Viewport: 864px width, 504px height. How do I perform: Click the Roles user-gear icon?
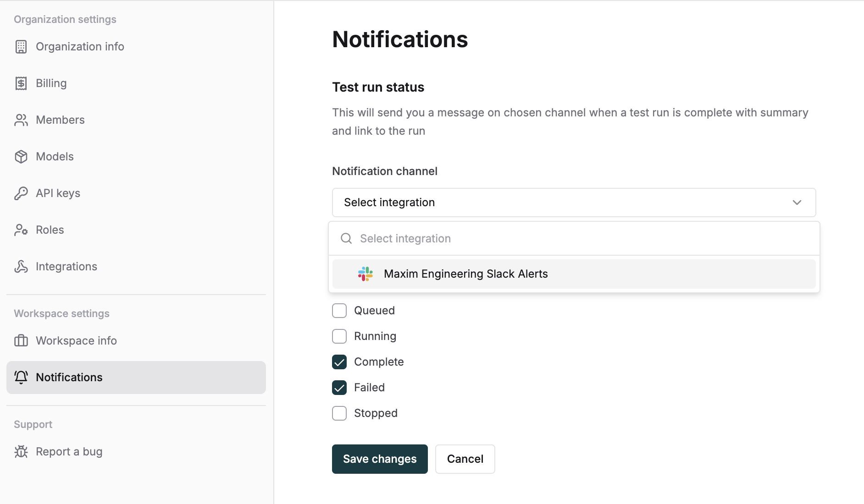[21, 230]
